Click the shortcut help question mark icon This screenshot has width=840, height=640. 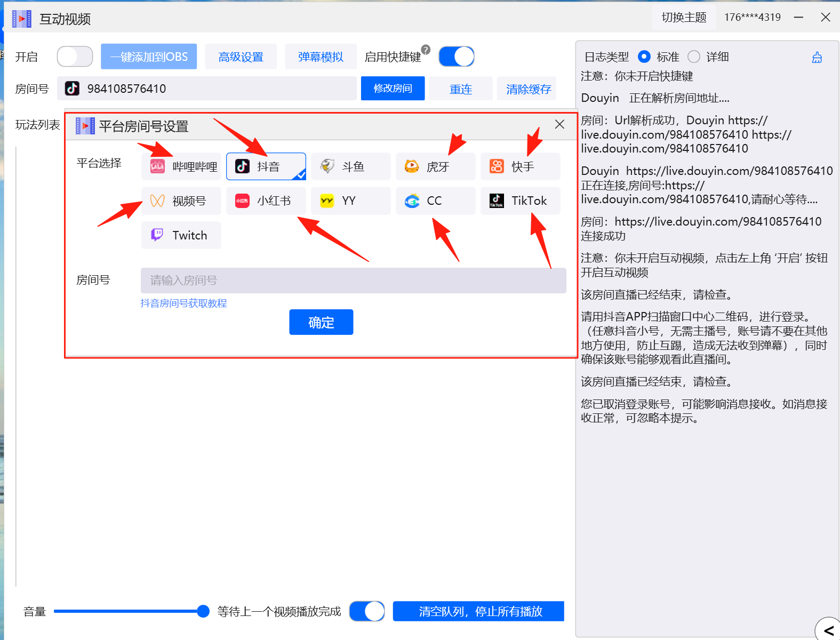coord(426,50)
